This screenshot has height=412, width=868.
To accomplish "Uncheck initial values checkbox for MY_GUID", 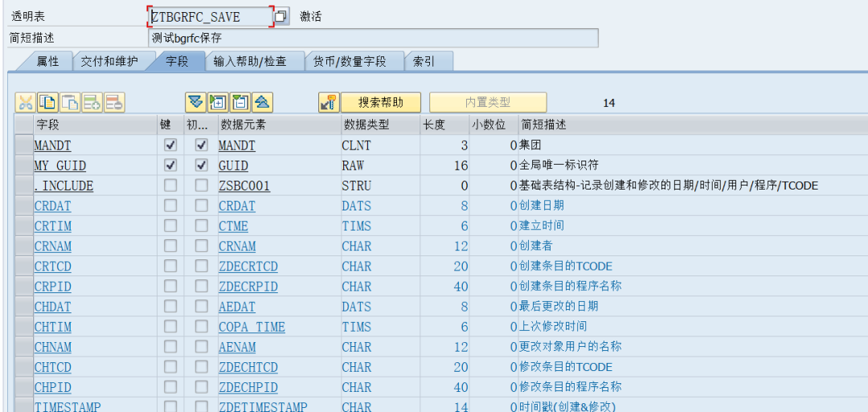I will tap(202, 165).
